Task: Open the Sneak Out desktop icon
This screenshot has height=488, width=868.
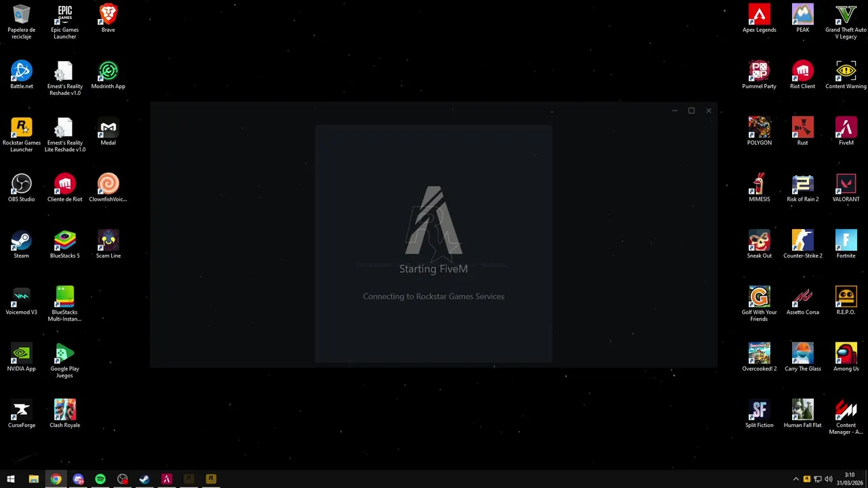Action: coord(759,244)
